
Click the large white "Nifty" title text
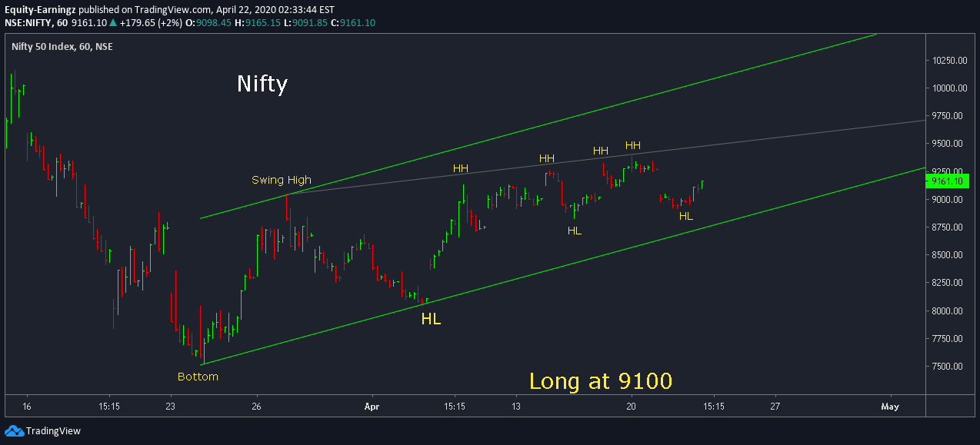pos(262,83)
